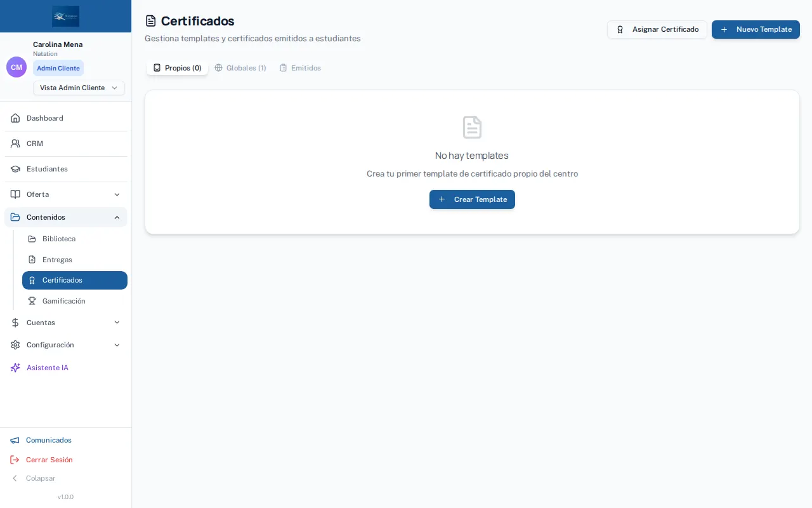
Task: Click the Gamificación trophy icon
Action: coord(32,301)
